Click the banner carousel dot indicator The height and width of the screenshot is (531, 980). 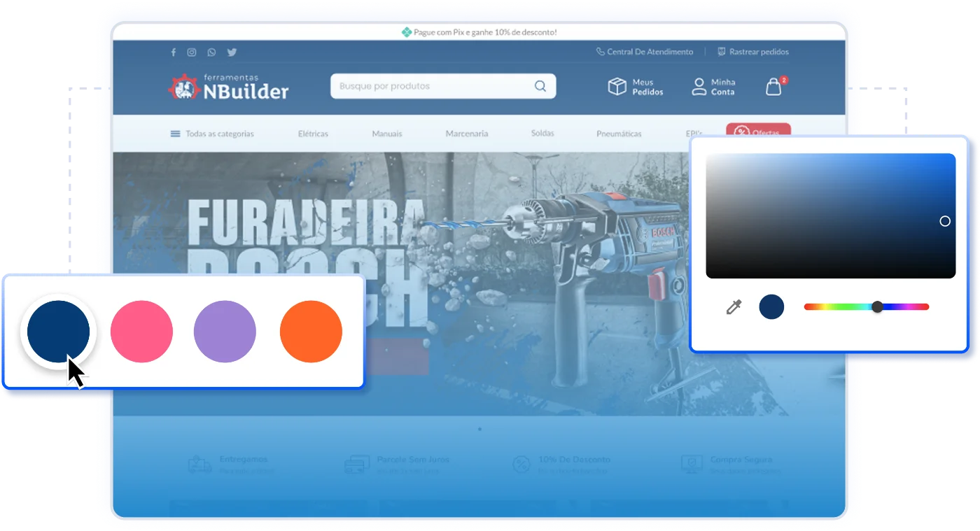479,429
